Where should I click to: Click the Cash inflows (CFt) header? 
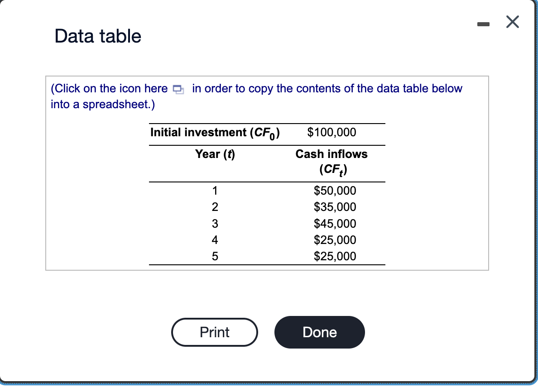[x=331, y=161]
